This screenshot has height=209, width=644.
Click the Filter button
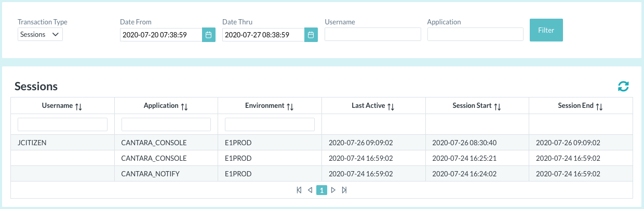[546, 30]
